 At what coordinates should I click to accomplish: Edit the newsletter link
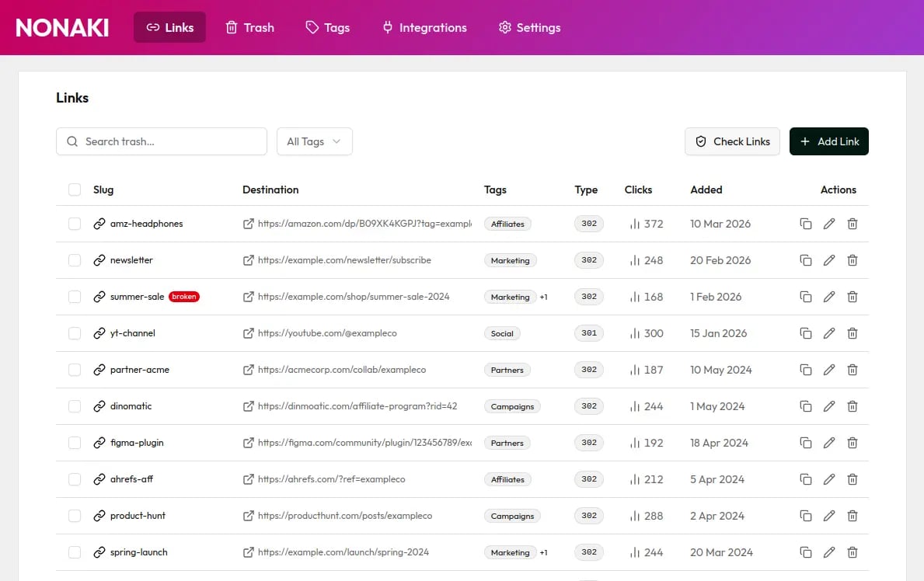[829, 260]
